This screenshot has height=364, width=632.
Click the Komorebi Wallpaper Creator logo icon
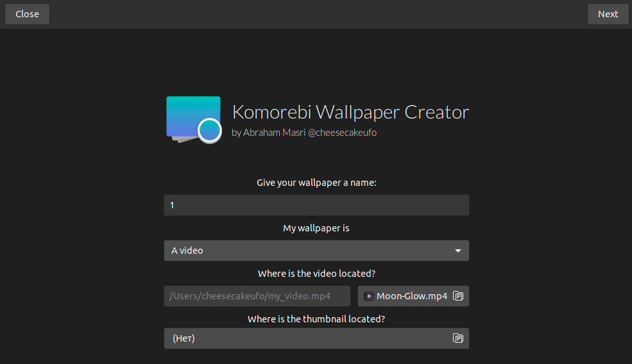194,120
